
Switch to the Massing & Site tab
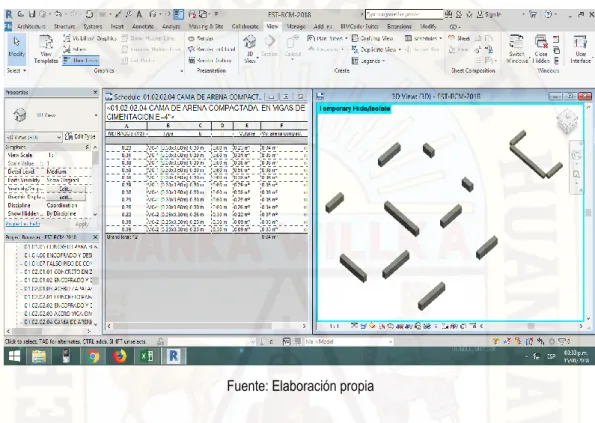click(206, 27)
